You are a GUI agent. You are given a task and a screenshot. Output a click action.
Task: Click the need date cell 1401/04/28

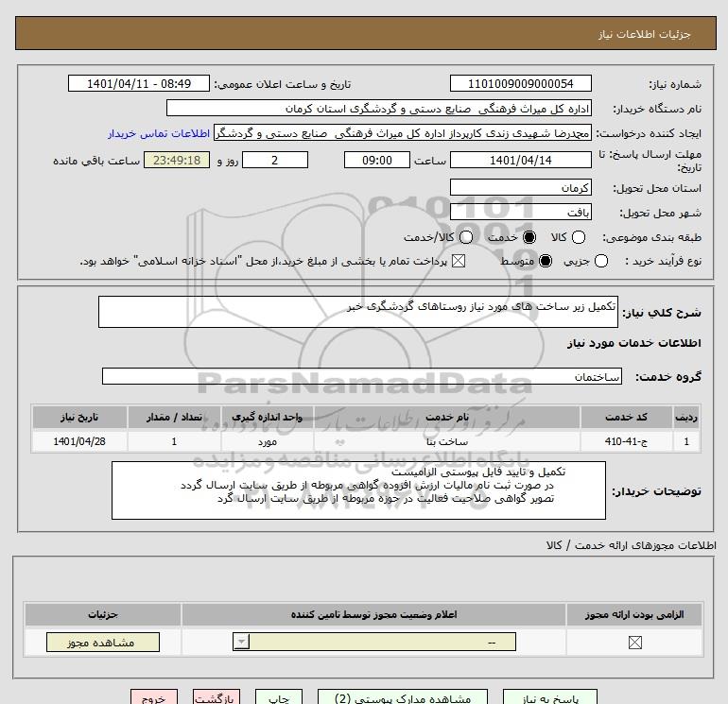pyautogui.click(x=79, y=441)
